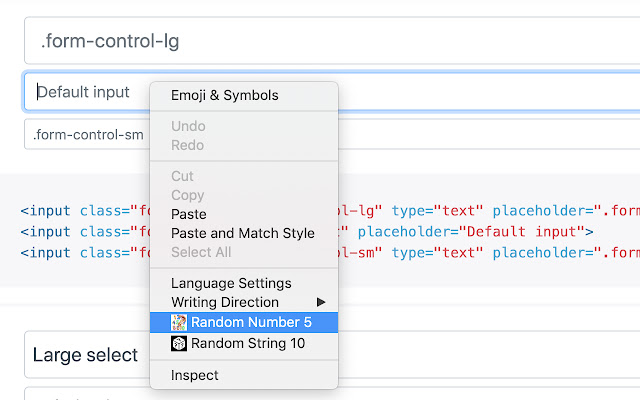Click the Redo context menu entry
The width and height of the screenshot is (640, 400).
[188, 145]
